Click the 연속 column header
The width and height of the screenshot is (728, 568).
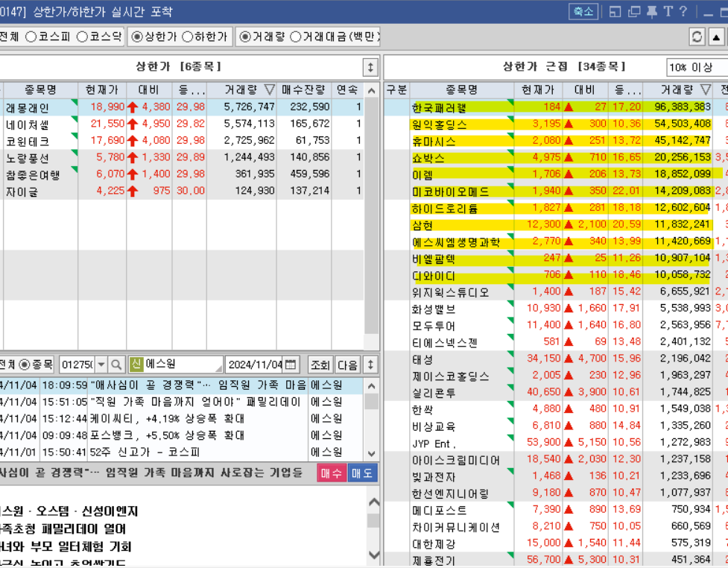pos(347,89)
